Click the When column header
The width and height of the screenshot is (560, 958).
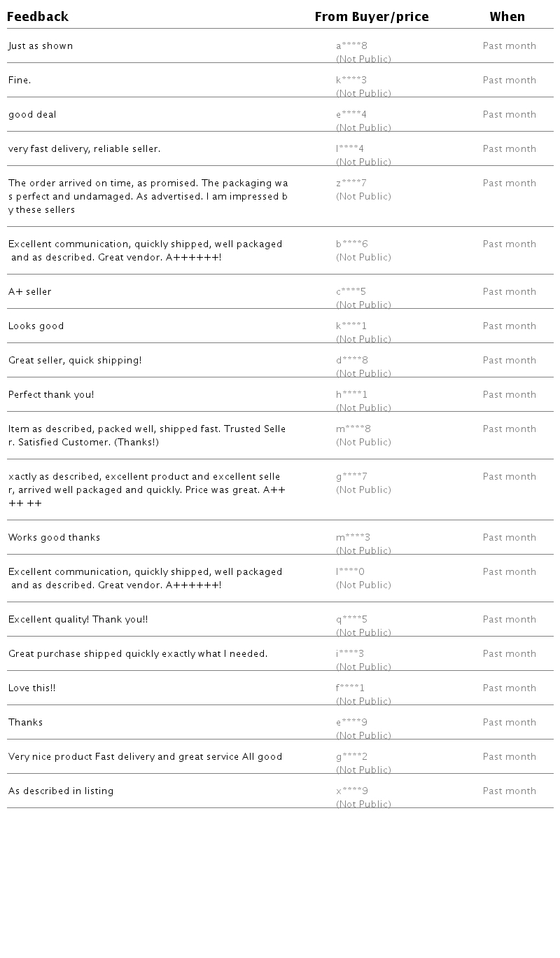point(507,17)
